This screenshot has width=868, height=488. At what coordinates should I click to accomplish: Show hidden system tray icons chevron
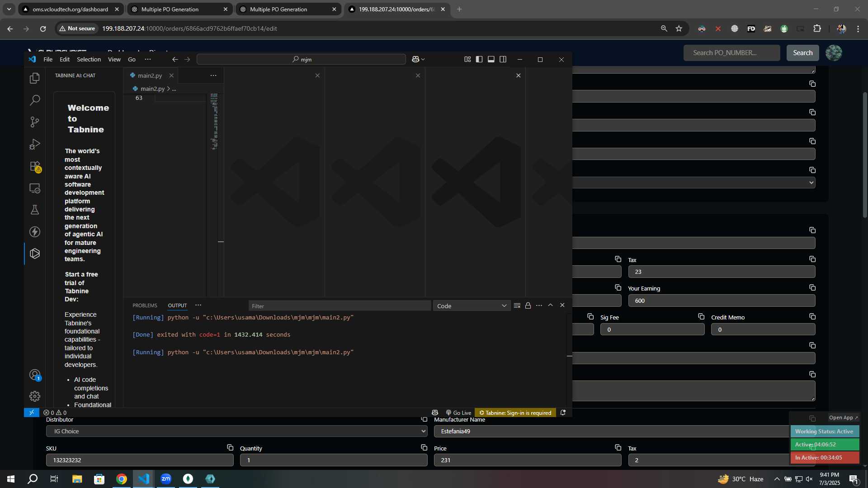pos(777,479)
